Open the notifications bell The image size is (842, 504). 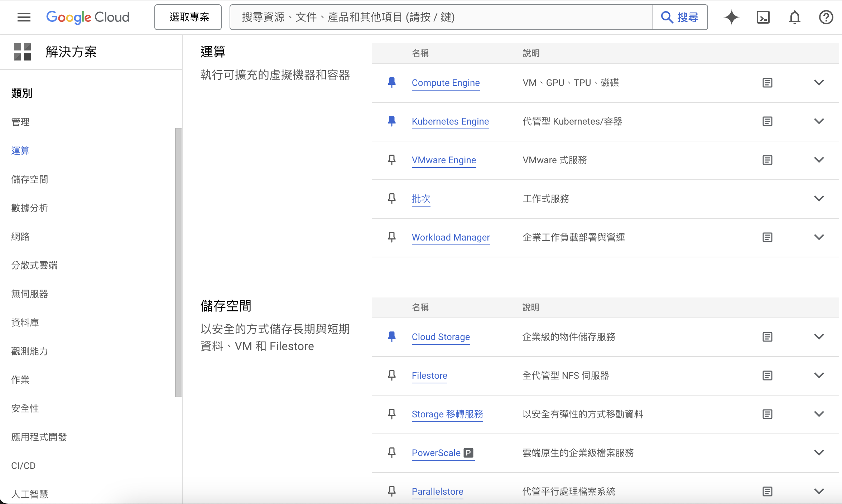795,17
